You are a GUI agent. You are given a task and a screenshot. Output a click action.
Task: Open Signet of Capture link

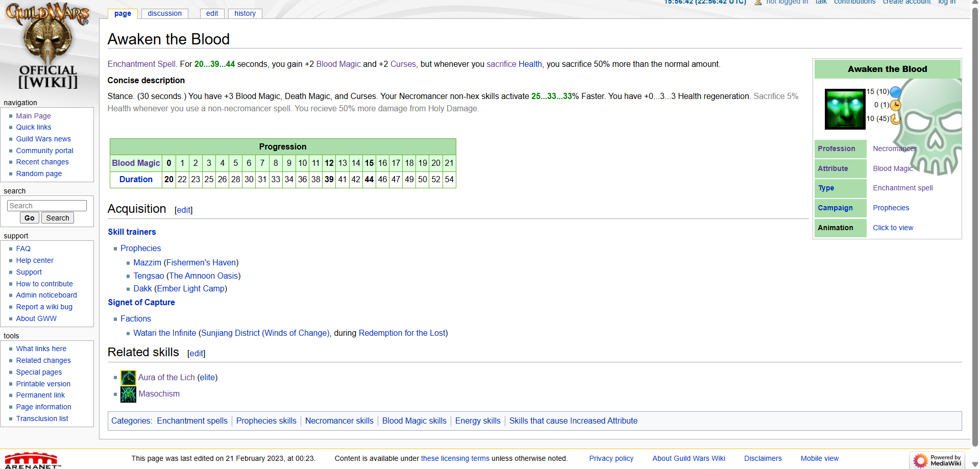click(x=141, y=302)
